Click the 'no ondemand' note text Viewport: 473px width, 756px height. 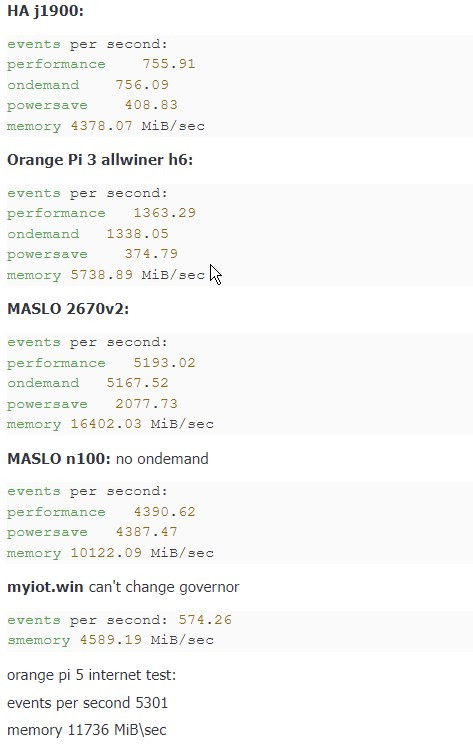[162, 459]
